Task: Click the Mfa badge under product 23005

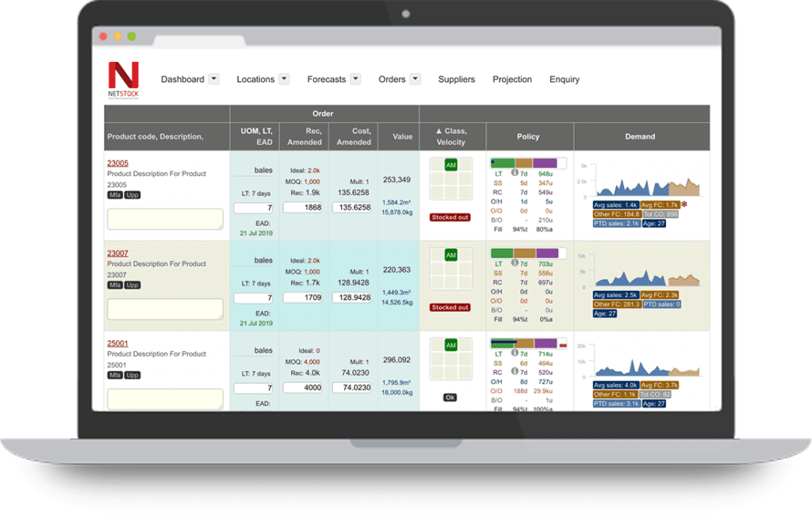Action: coord(114,193)
